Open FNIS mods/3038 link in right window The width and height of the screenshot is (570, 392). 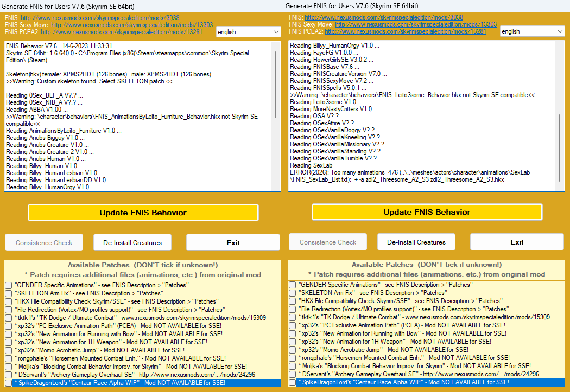pos(384,17)
